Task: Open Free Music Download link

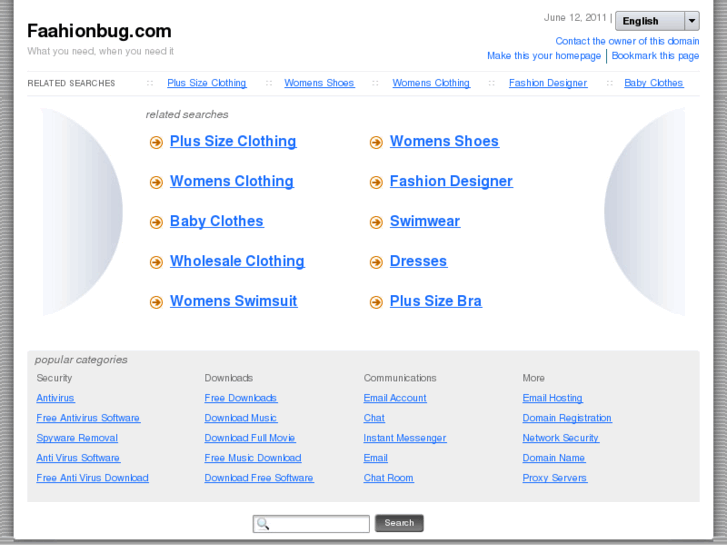Action: [x=253, y=458]
